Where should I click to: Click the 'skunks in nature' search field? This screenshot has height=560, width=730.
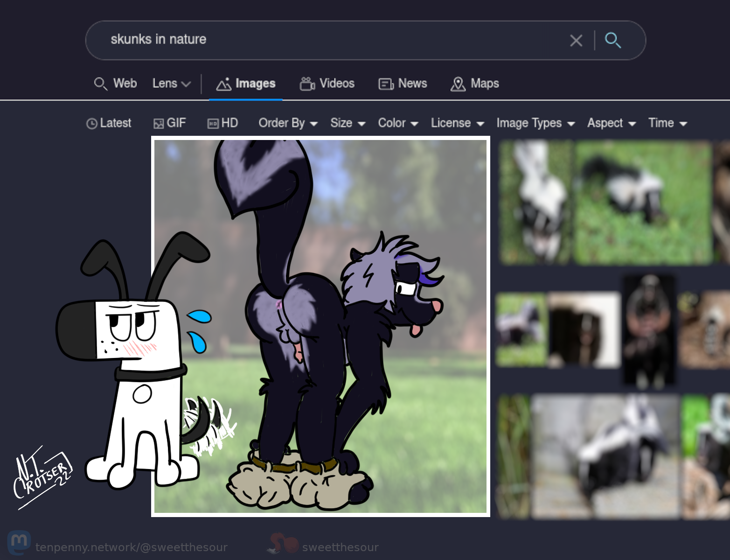tap(327, 40)
